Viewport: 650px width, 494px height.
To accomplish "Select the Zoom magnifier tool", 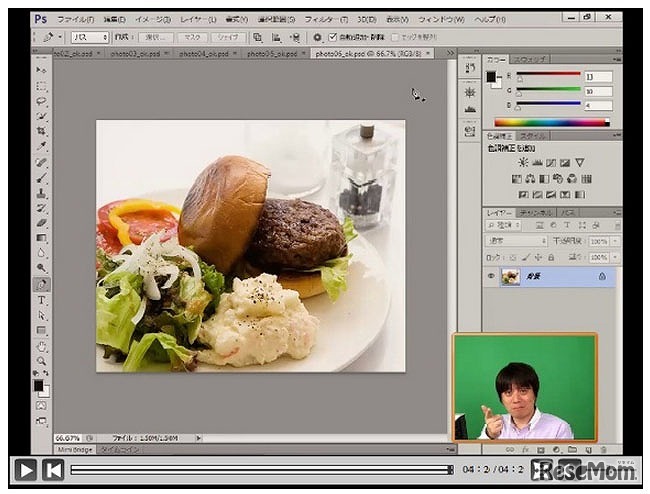I will 41,360.
